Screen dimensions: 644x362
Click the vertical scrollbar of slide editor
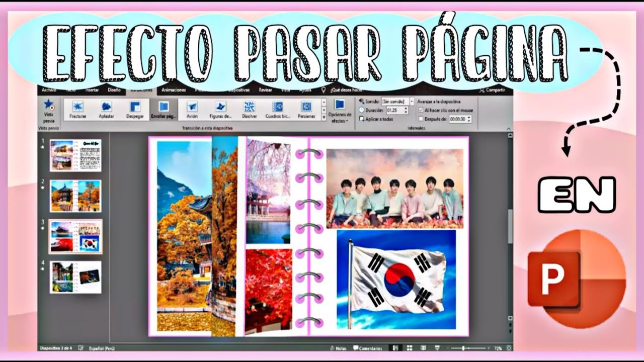coord(510,226)
